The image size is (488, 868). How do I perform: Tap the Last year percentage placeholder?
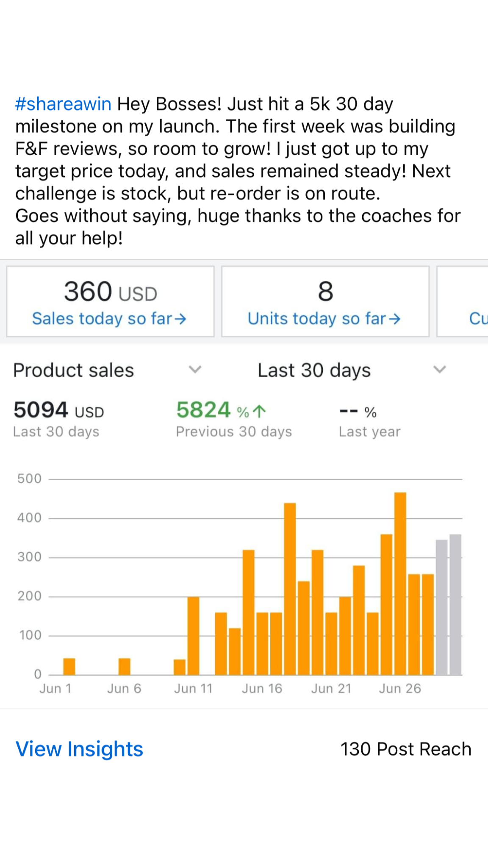click(358, 412)
